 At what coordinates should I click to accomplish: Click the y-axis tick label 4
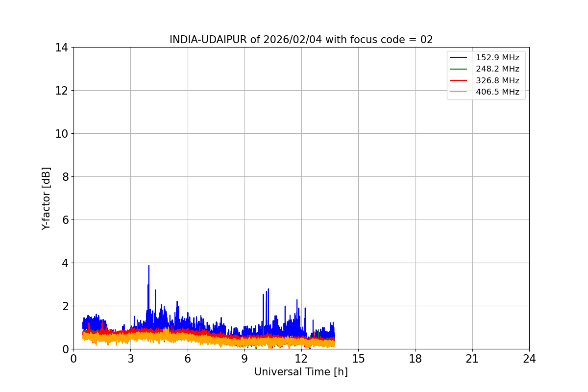coord(65,263)
